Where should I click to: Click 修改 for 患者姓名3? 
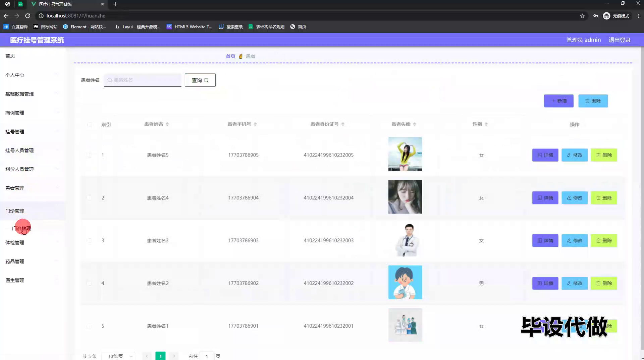(x=575, y=240)
